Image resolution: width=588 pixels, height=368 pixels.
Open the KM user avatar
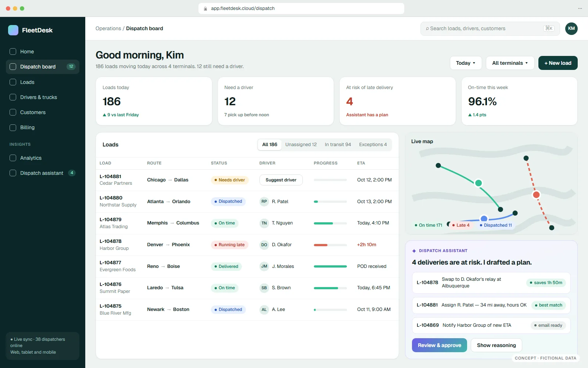(x=571, y=28)
